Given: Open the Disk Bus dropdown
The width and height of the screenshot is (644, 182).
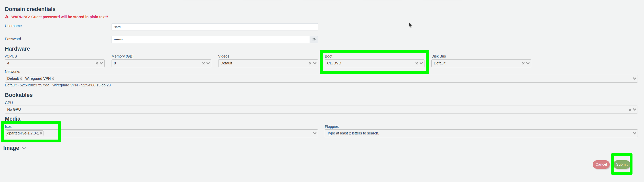Looking at the screenshot, I should (528, 63).
